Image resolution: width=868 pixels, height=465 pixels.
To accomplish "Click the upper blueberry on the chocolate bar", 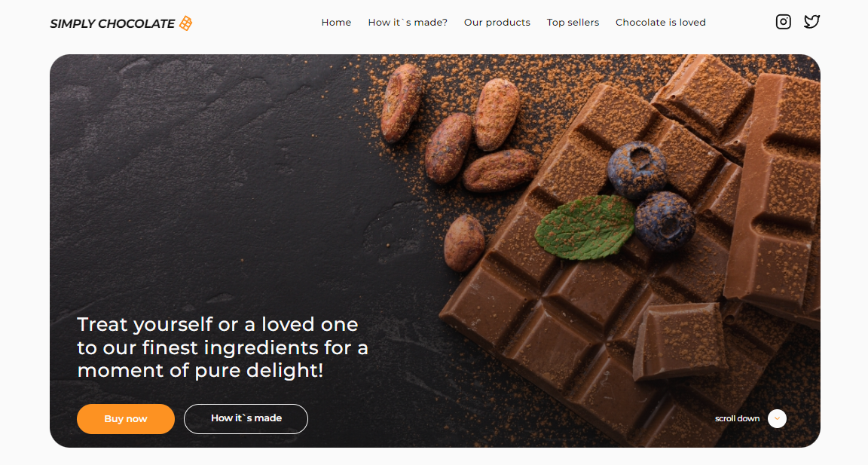I will [x=637, y=170].
